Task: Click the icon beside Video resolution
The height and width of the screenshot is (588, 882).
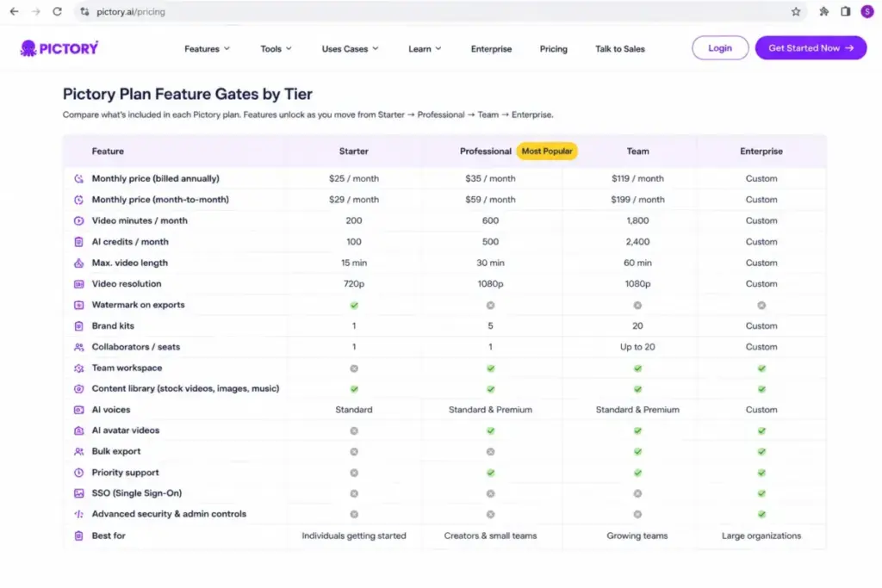Action: [78, 284]
